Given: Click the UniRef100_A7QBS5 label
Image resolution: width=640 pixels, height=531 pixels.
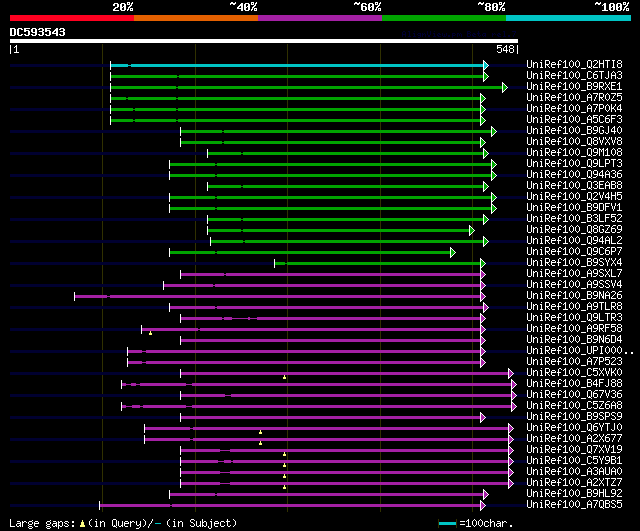Looking at the screenshot, I should [x=574, y=505].
